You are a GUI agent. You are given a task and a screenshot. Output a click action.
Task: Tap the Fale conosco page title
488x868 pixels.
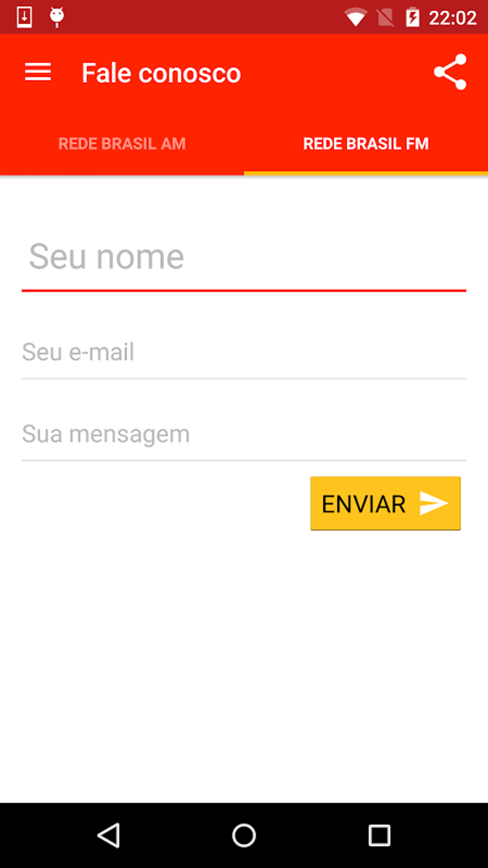click(x=161, y=73)
